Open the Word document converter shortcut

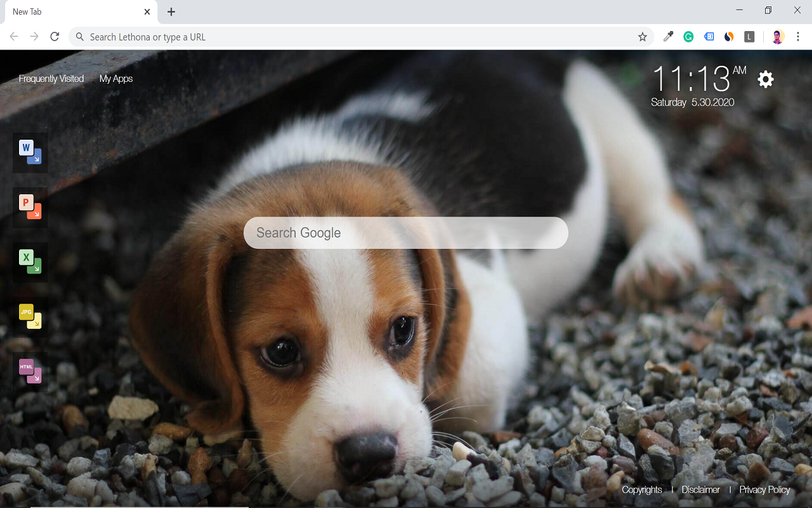pos(29,152)
